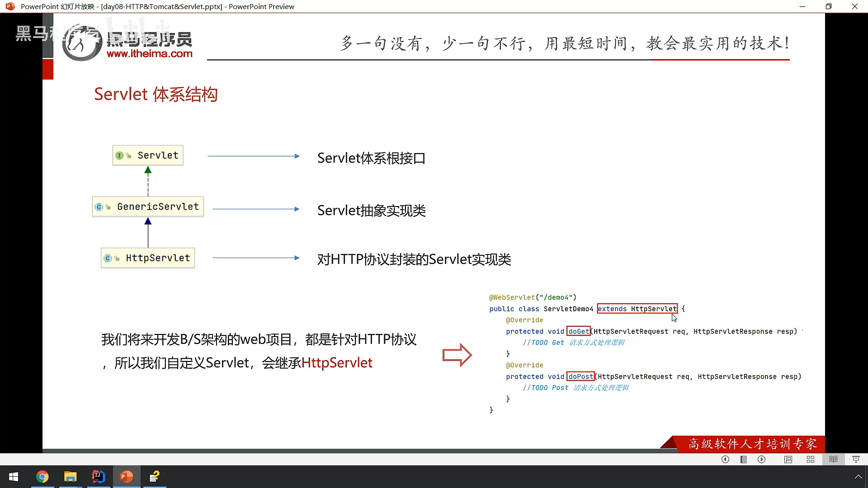Open File Explorer from taskbar

71,477
